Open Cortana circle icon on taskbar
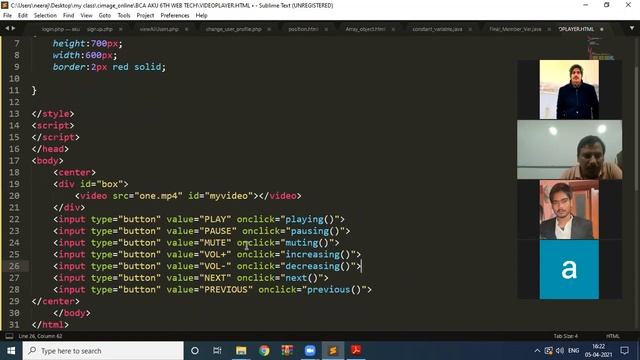This screenshot has width=640, height=360. [x=195, y=351]
